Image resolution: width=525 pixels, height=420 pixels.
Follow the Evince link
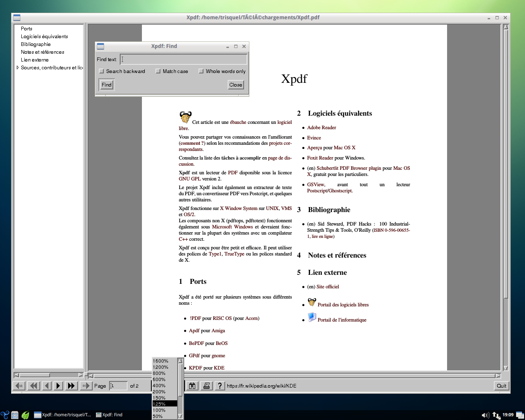[314, 138]
